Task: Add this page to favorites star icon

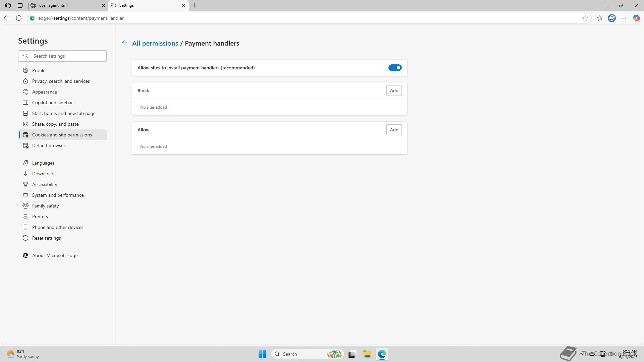Action: [x=585, y=18]
